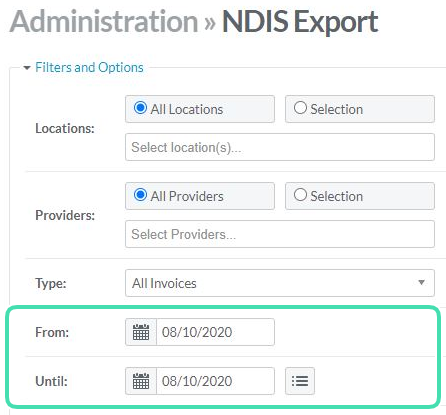This screenshot has width=446, height=415.
Task: Open the date range list icon beside Until
Action: [300, 381]
